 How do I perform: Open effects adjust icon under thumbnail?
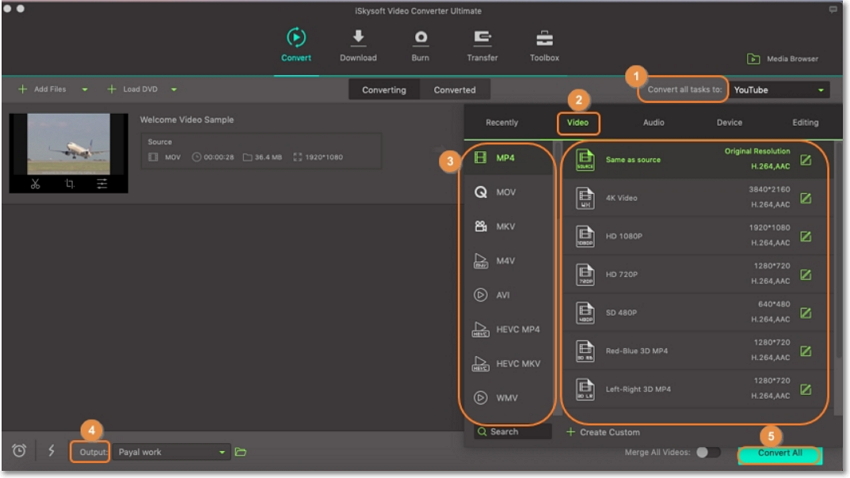(x=102, y=184)
